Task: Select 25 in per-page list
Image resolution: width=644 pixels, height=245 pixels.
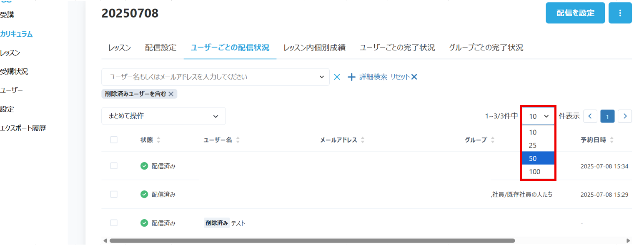Action: coord(538,145)
